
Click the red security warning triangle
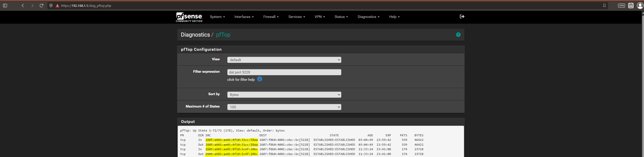click(x=57, y=6)
